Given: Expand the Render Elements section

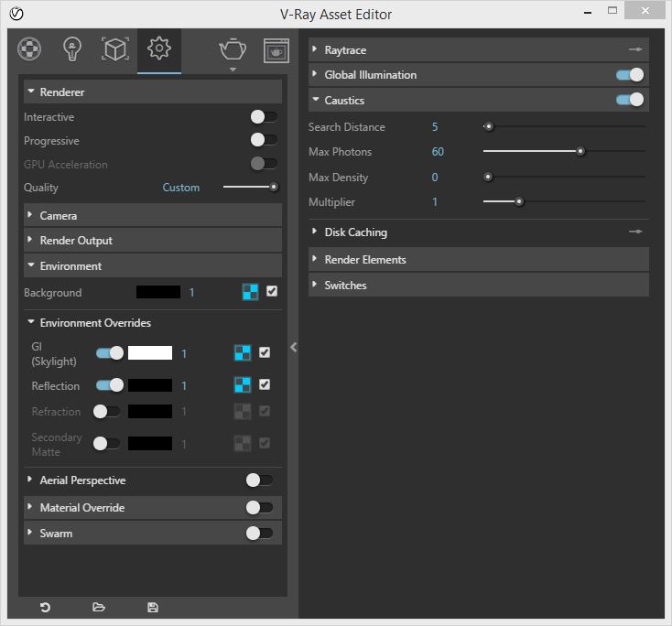Looking at the screenshot, I should [x=478, y=259].
